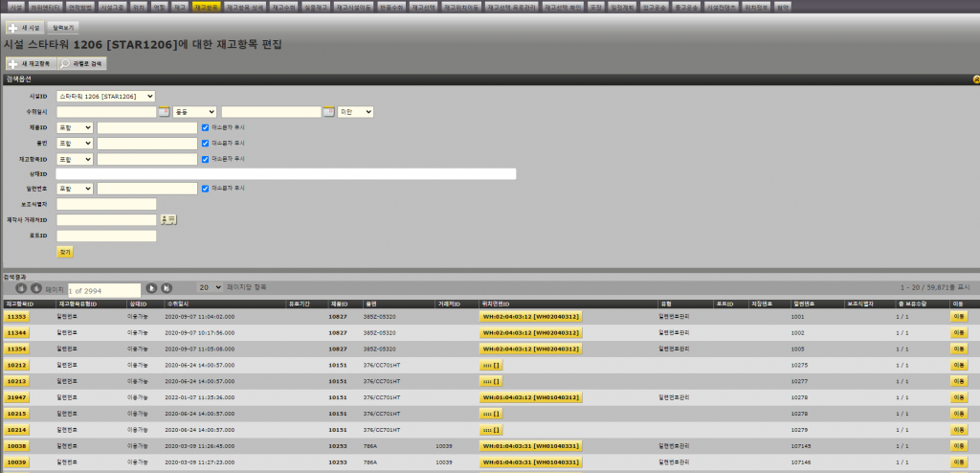Click the 로트ID input field
This screenshot has width=980, height=473.
tap(106, 236)
